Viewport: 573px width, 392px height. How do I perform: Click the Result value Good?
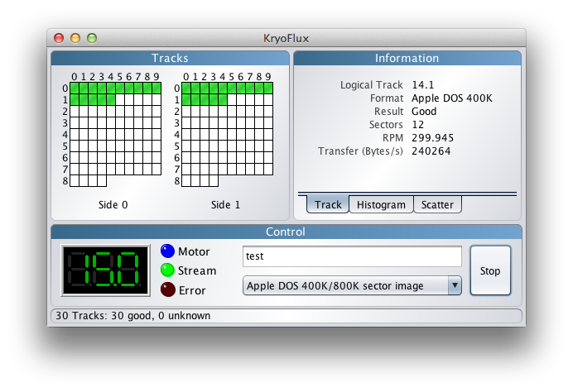pyautogui.click(x=424, y=112)
